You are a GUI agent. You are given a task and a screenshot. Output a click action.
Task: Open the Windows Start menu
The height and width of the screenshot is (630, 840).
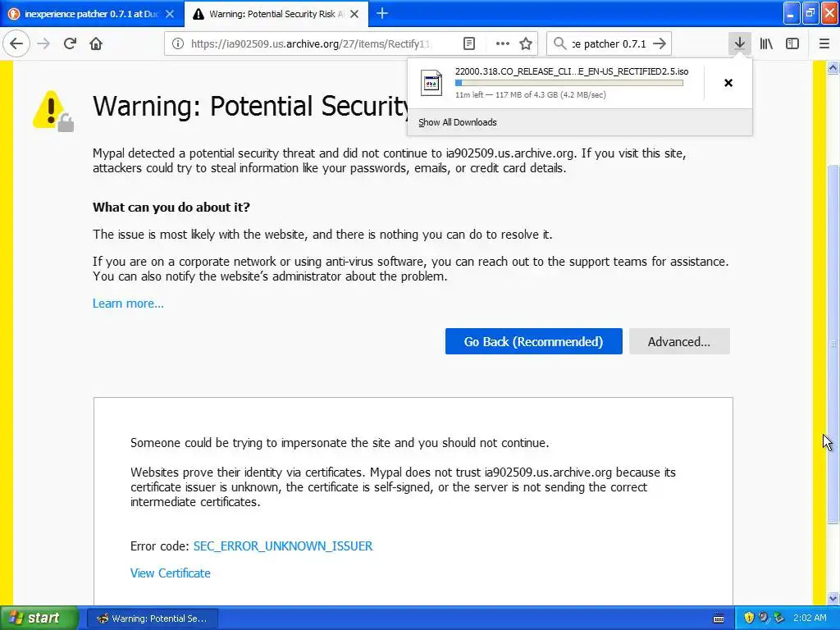point(39,618)
